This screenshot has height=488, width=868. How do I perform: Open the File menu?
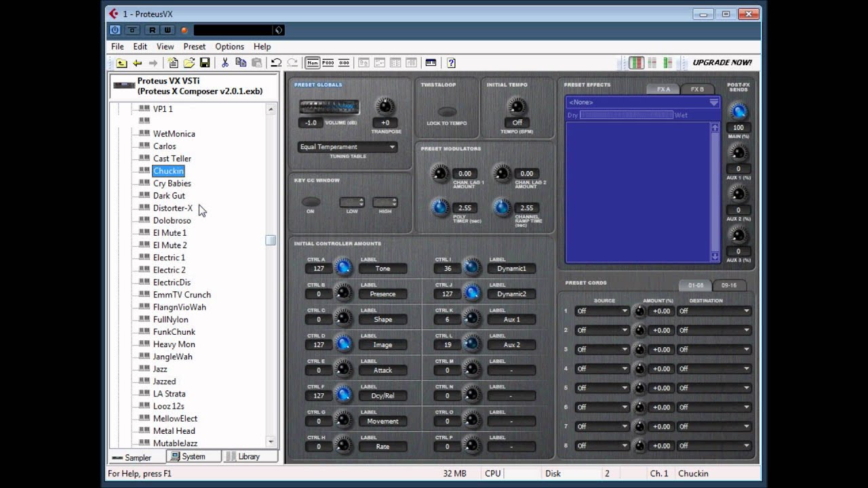pos(117,46)
